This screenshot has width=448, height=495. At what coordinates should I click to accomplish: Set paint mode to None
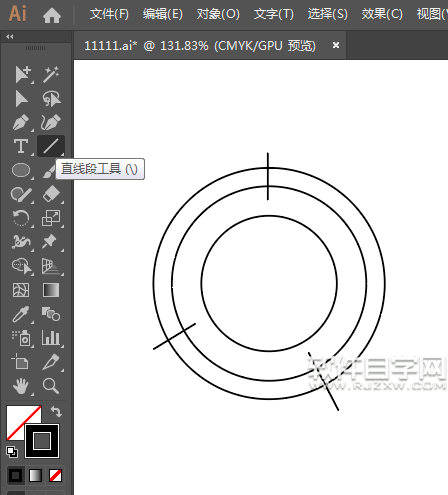pos(55,475)
